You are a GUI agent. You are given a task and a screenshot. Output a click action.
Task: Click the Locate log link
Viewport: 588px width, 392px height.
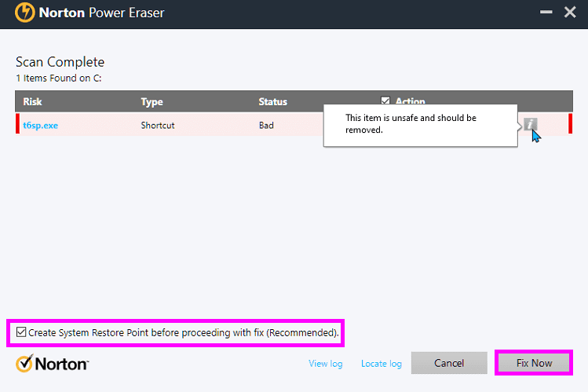pos(382,364)
